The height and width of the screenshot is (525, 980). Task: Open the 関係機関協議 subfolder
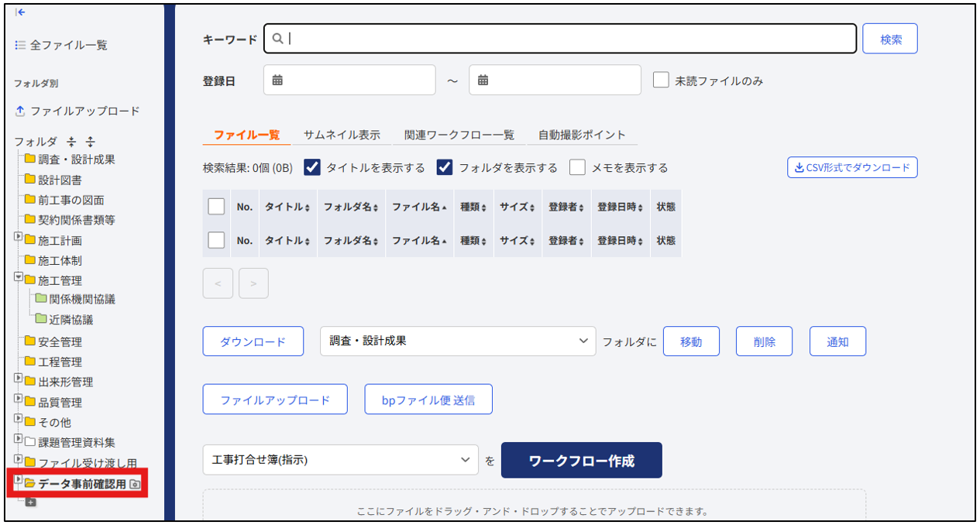point(75,299)
